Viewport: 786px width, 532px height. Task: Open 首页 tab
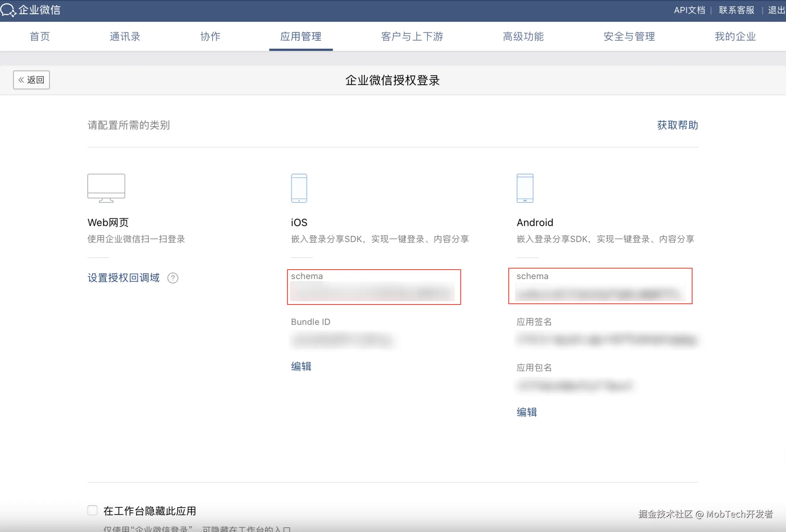40,36
